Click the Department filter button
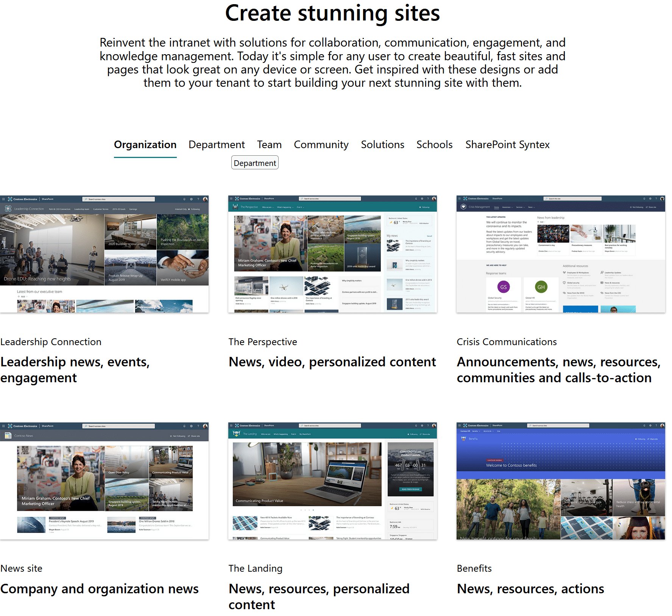 254,163
